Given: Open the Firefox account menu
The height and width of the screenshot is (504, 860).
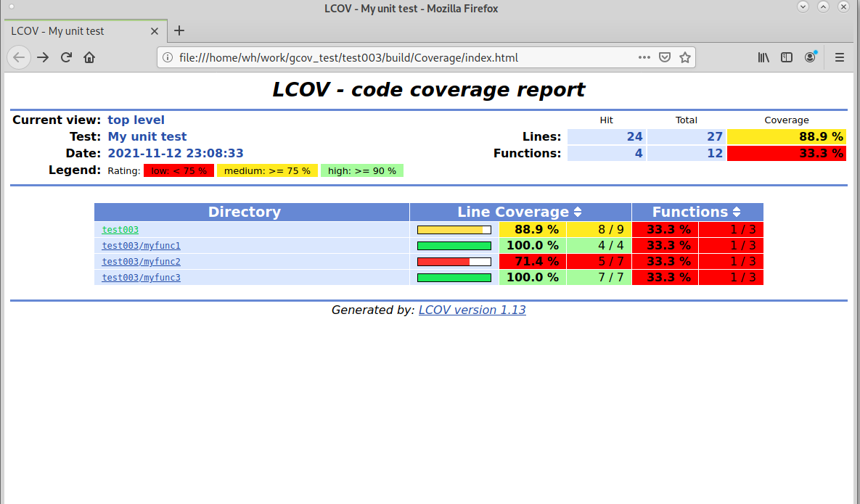Looking at the screenshot, I should (810, 57).
